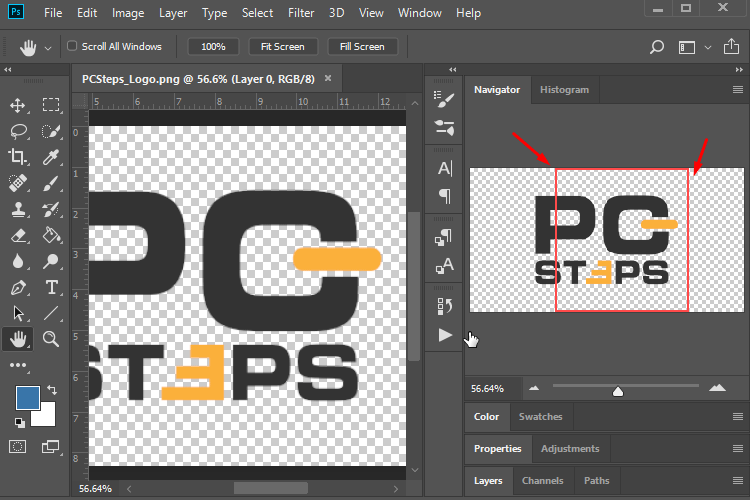Click the Share image icon

[731, 46]
